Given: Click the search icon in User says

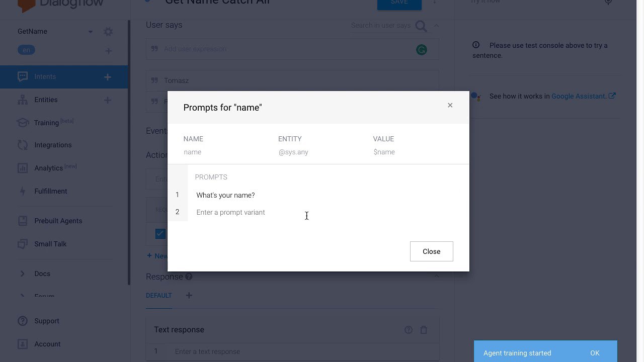Looking at the screenshot, I should point(421,26).
